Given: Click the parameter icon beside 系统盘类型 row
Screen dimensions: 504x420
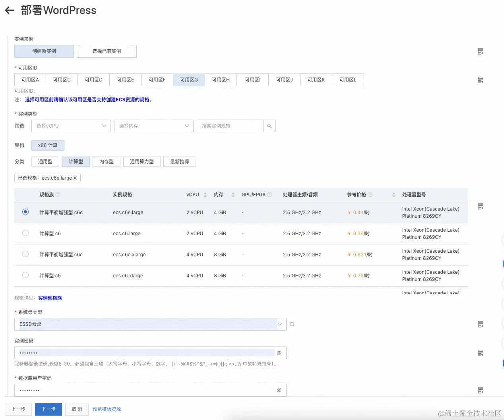Looking at the screenshot, I should point(481,324).
